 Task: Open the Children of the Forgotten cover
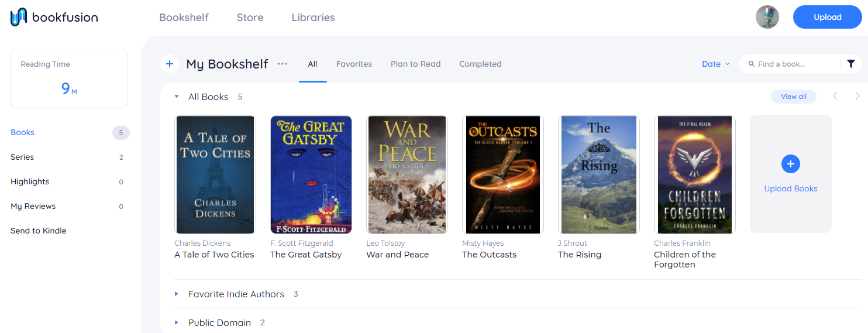click(x=695, y=174)
